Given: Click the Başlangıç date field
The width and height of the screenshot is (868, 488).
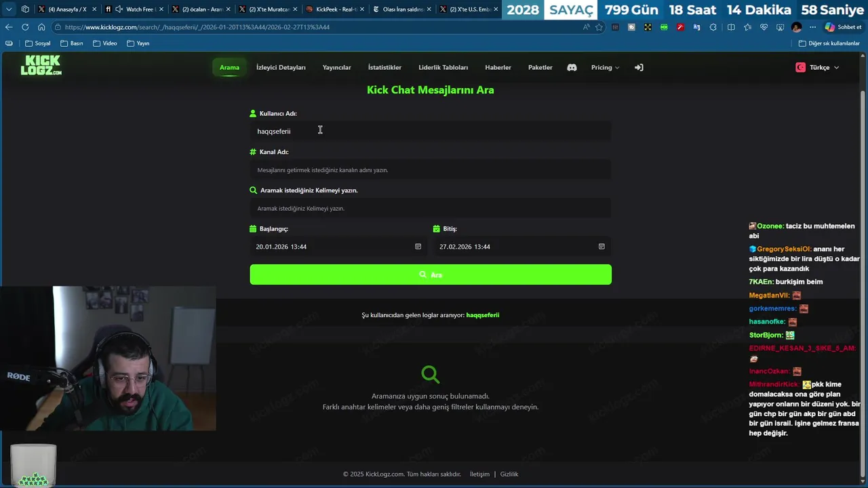Looking at the screenshot, I should [338, 247].
